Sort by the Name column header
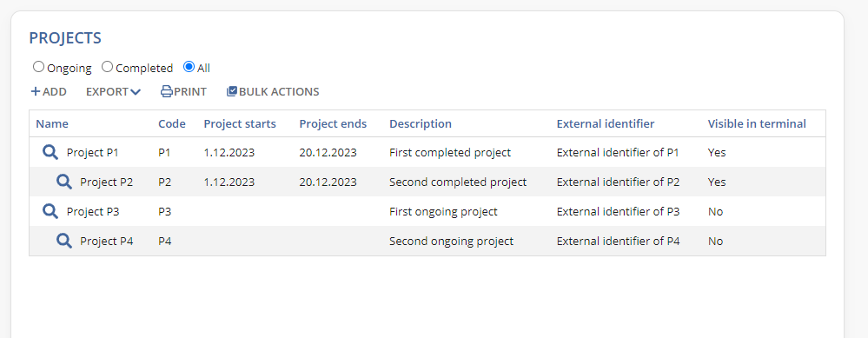Image resolution: width=868 pixels, height=338 pixels. point(52,124)
